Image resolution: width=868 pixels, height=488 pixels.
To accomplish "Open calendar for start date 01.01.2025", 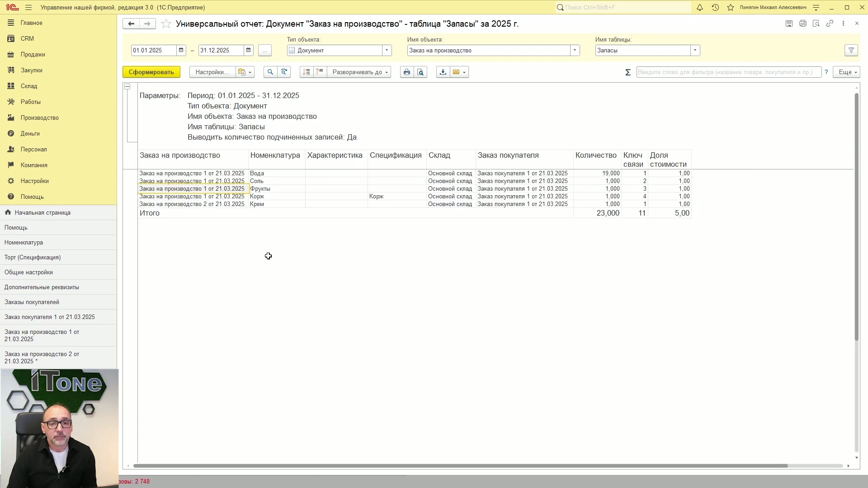I will (x=181, y=51).
